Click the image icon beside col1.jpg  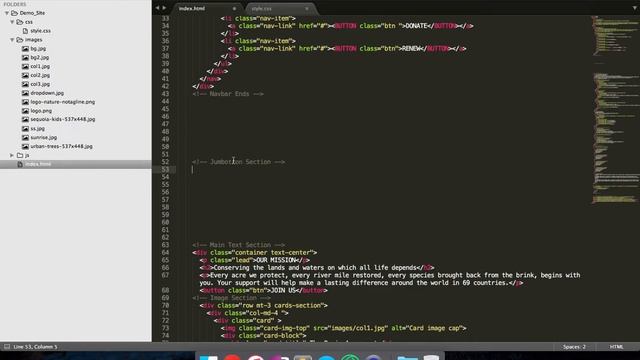click(x=25, y=67)
